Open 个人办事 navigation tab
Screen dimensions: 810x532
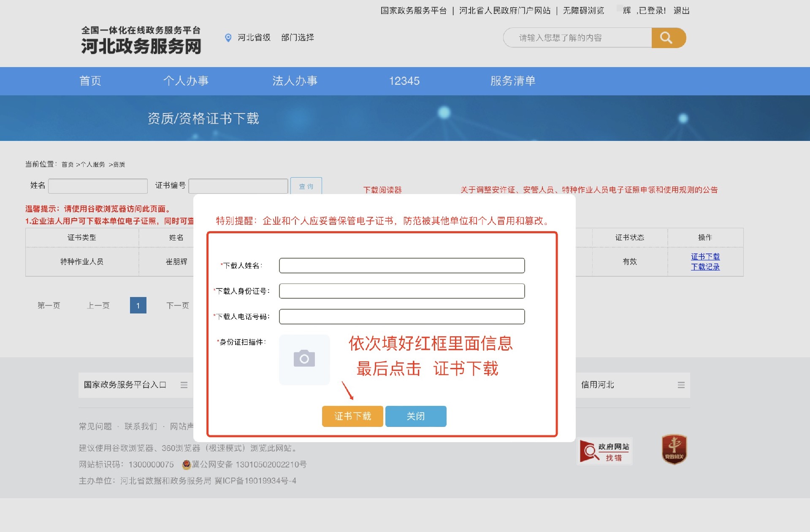[x=186, y=81]
